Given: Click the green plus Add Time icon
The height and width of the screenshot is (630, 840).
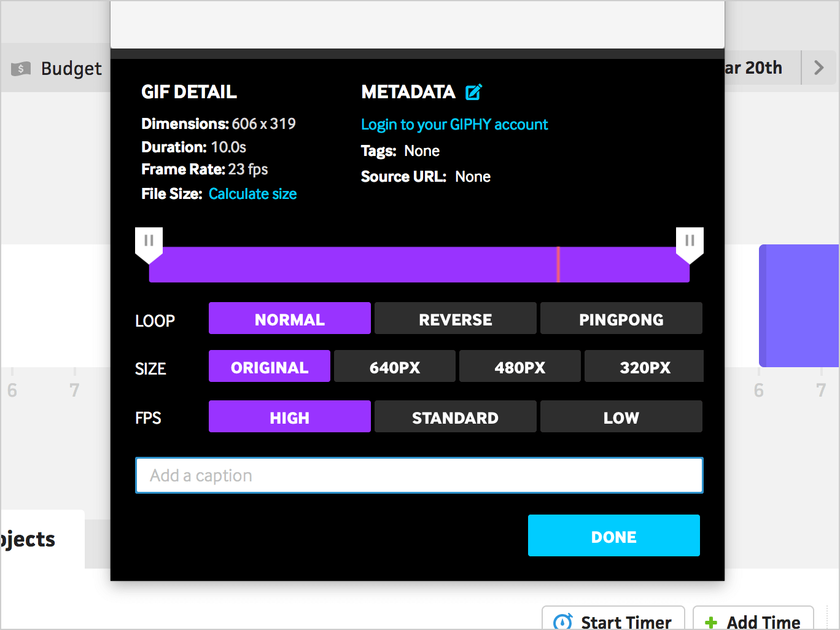Looking at the screenshot, I should pyautogui.click(x=711, y=623).
